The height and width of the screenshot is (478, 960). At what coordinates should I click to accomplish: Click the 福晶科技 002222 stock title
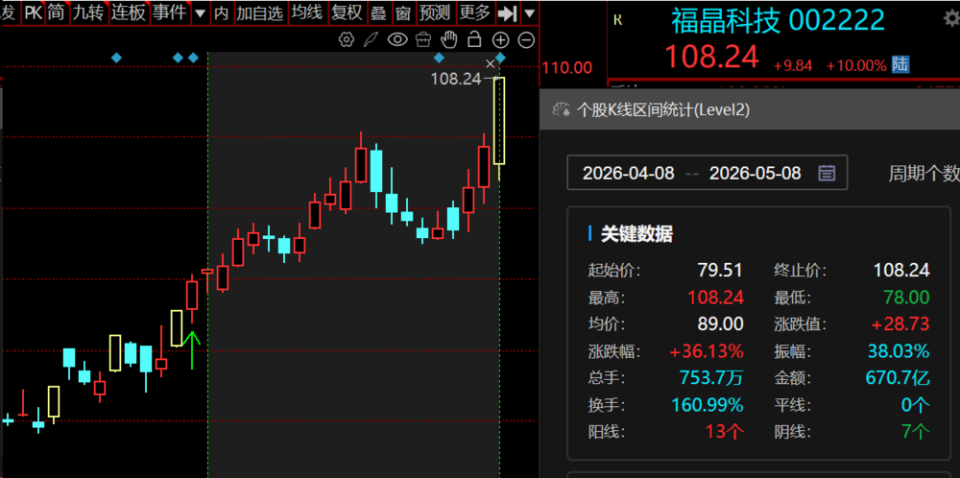click(778, 21)
